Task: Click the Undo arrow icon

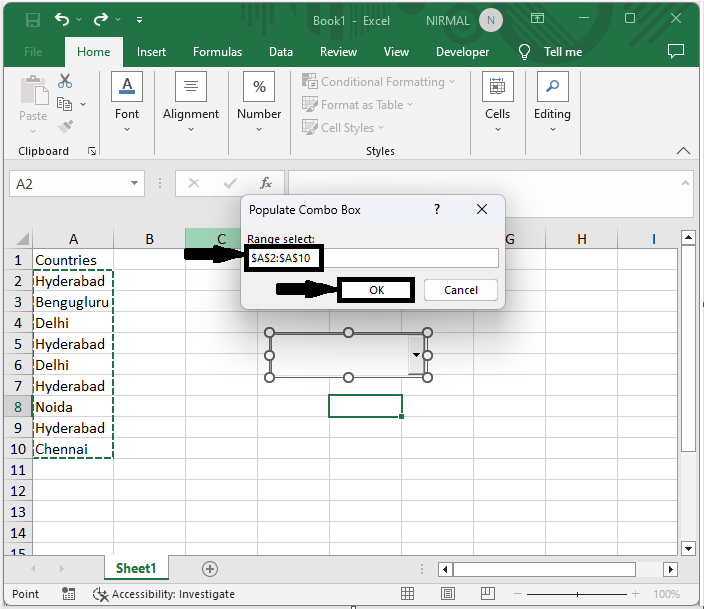Action: click(63, 20)
